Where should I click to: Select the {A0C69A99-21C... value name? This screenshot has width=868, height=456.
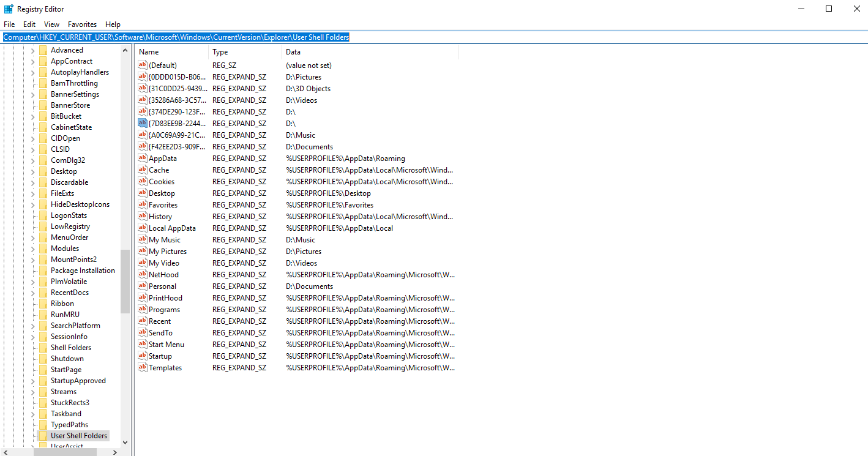[178, 135]
